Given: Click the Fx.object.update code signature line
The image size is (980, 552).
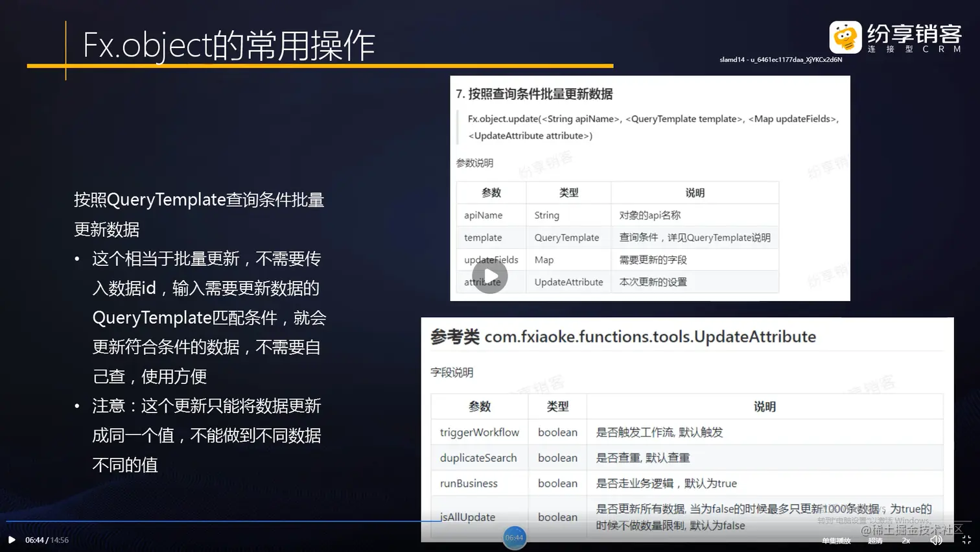Looking at the screenshot, I should pos(653,127).
